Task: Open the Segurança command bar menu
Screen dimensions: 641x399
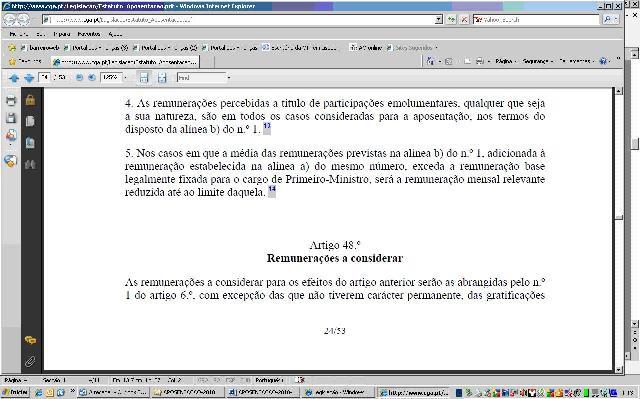Action: 538,61
